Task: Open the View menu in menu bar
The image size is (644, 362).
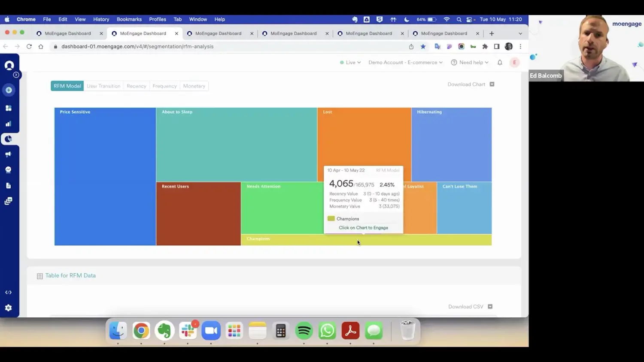Action: tap(80, 19)
